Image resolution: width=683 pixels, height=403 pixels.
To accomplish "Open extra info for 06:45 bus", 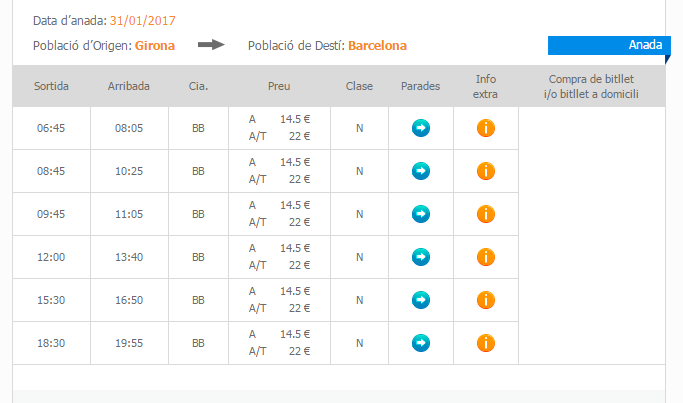I will point(485,128).
